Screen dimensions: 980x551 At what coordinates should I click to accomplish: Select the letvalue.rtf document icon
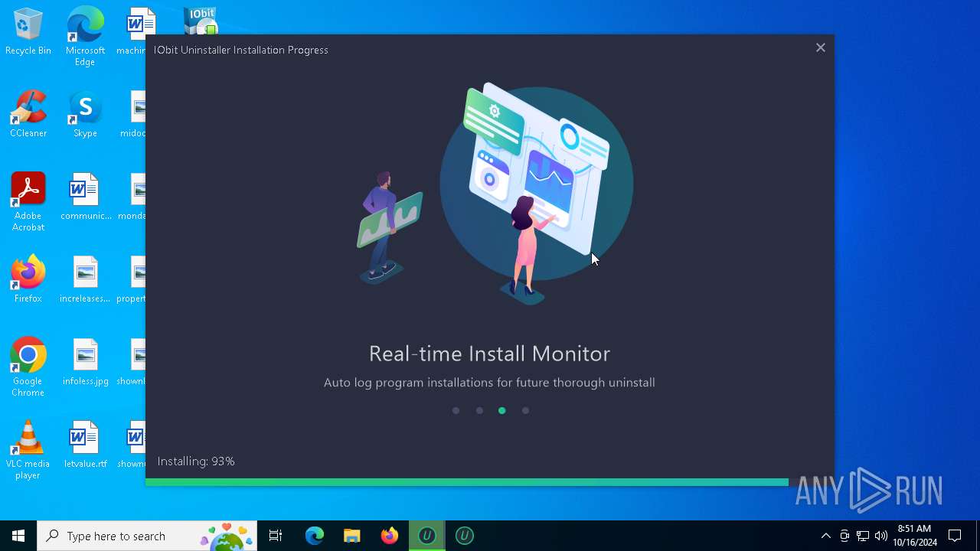pos(85,445)
